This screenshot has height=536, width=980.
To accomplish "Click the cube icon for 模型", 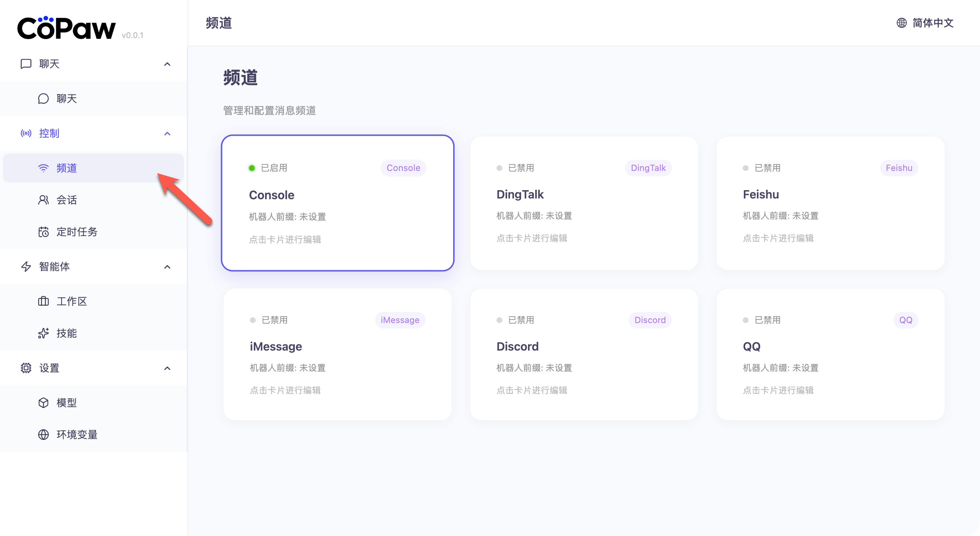I will [43, 402].
